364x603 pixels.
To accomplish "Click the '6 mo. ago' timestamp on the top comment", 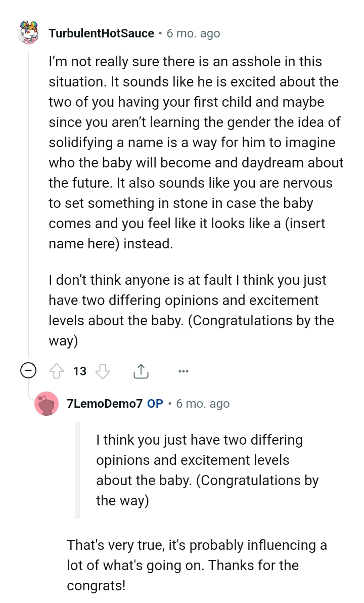I will [x=193, y=33].
